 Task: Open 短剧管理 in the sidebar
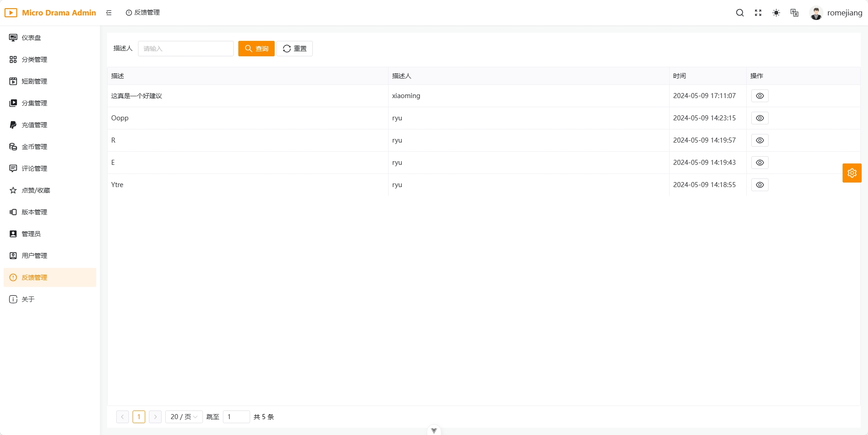click(35, 81)
